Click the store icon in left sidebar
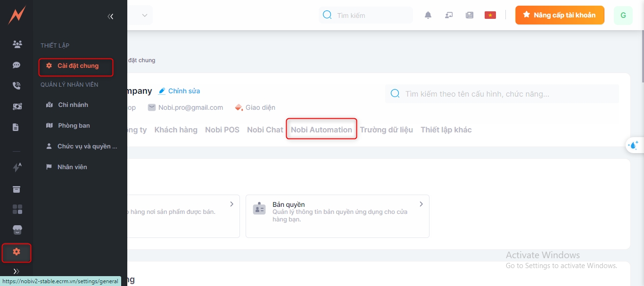The height and width of the screenshot is (286, 644). (17, 230)
